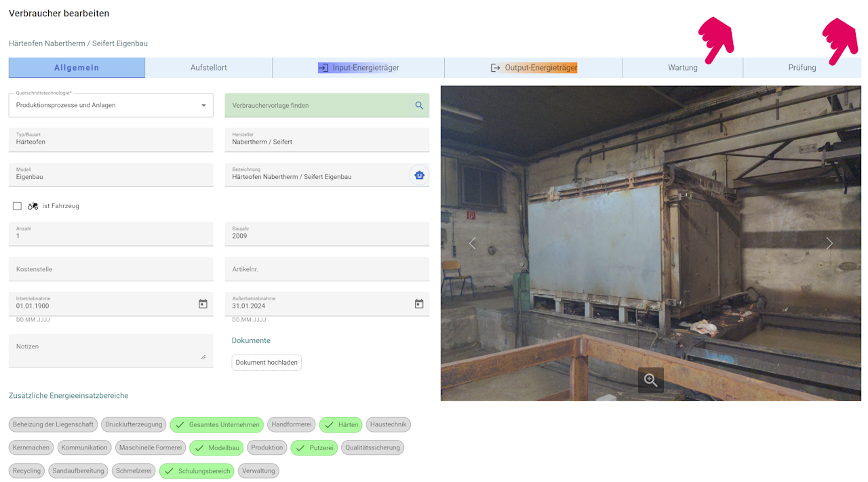
Task: Enable the 'ist Fahrzeug' checkbox
Action: click(17, 206)
